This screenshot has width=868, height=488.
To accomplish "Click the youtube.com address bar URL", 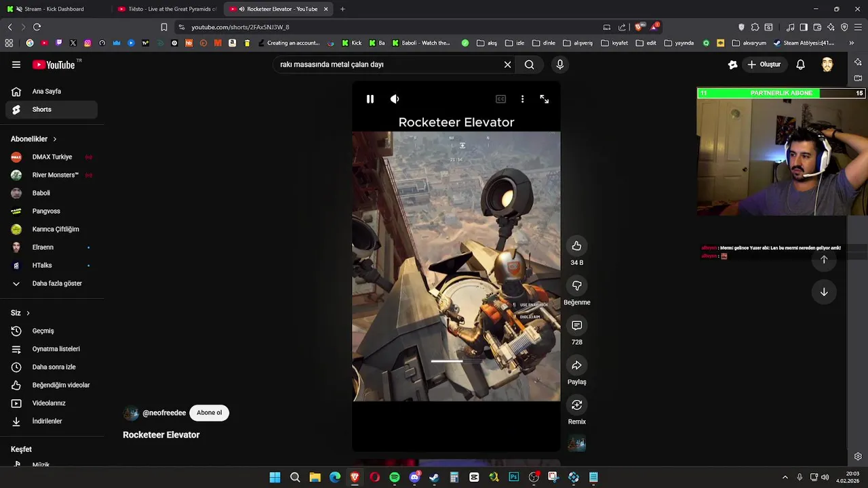I will (240, 27).
